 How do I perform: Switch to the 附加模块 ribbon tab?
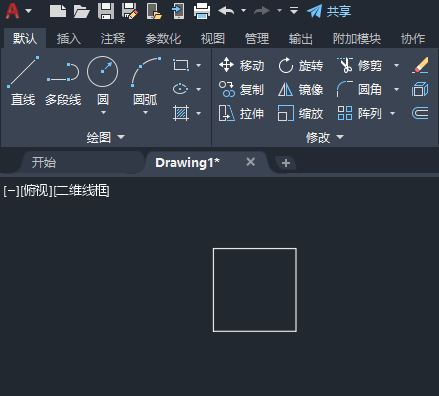[x=357, y=39]
